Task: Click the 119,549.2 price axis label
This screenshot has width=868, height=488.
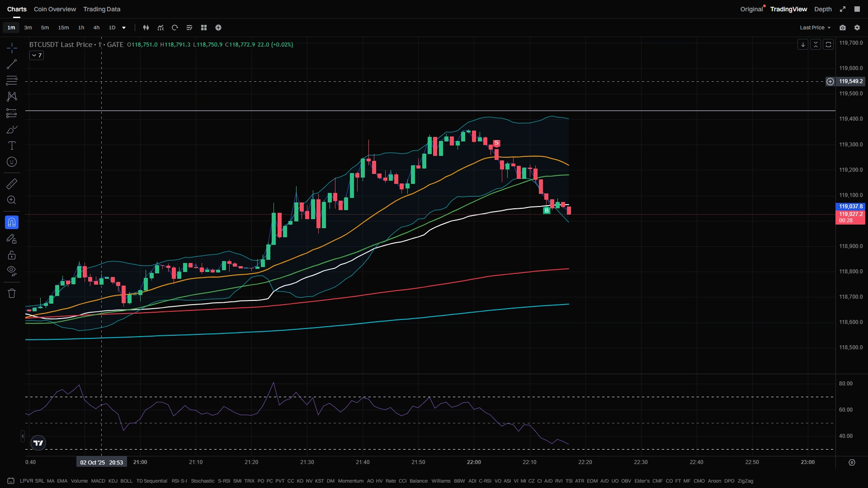Action: 851,81
